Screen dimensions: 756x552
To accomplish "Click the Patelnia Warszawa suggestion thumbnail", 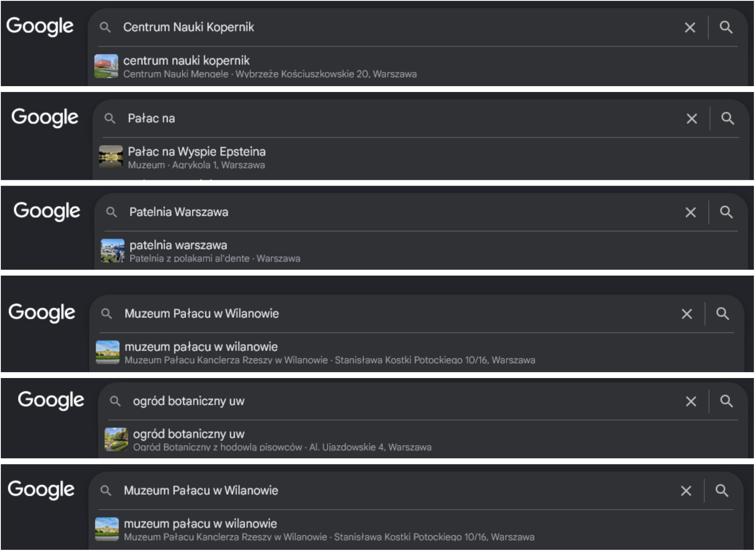I will [112, 251].
